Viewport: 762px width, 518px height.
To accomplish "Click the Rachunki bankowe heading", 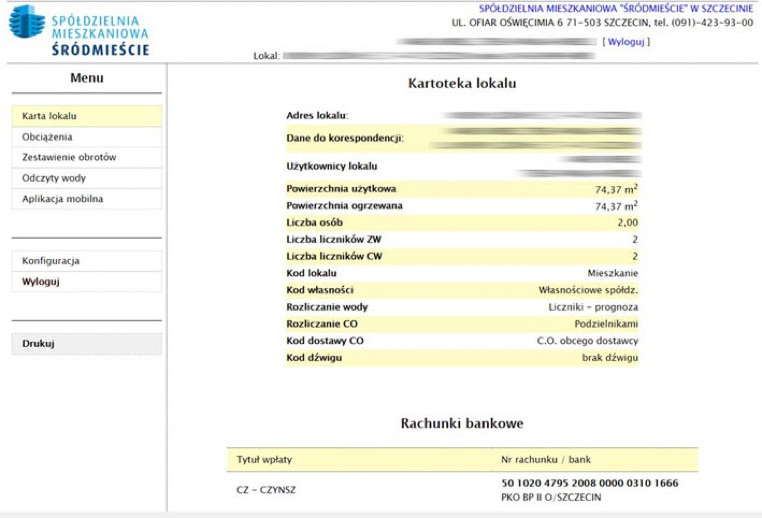I will point(462,424).
